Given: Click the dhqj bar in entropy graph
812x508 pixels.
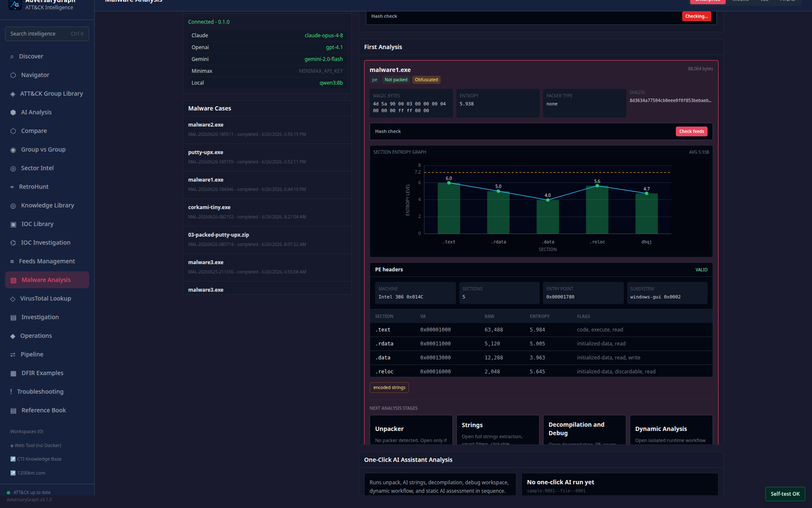Looking at the screenshot, I should pyautogui.click(x=647, y=214).
